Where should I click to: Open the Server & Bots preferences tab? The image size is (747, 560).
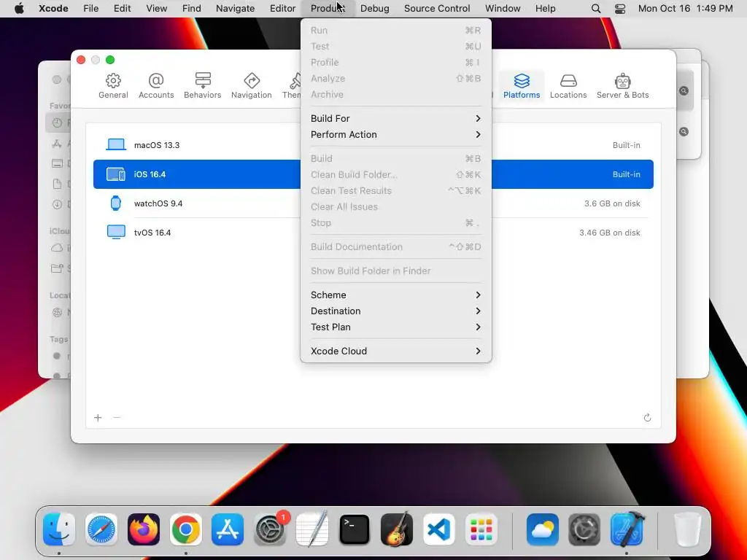click(623, 86)
